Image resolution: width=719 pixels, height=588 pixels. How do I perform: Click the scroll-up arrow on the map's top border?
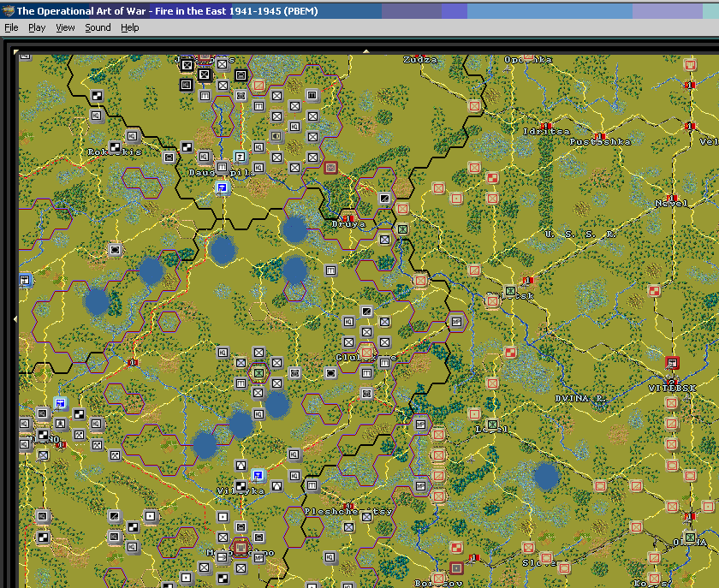pyautogui.click(x=366, y=51)
